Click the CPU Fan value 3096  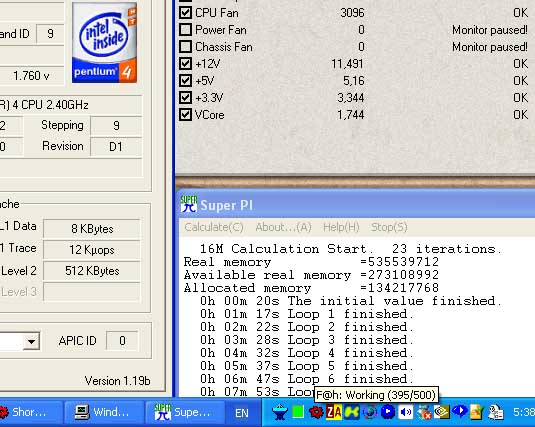pyautogui.click(x=352, y=13)
